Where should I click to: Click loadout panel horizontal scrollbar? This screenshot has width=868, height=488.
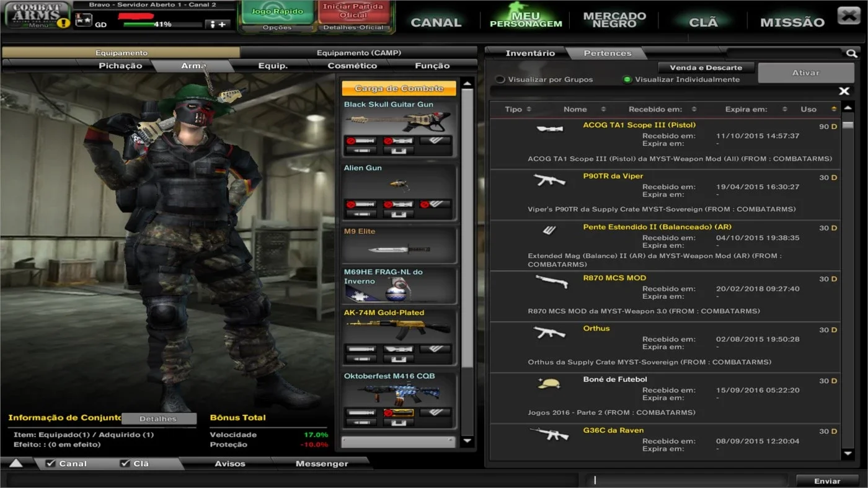click(399, 441)
